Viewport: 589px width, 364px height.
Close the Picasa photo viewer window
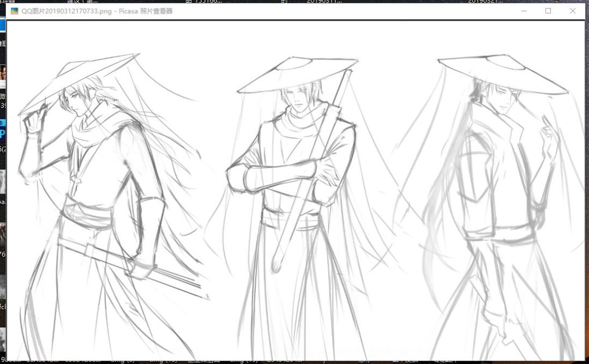click(573, 11)
